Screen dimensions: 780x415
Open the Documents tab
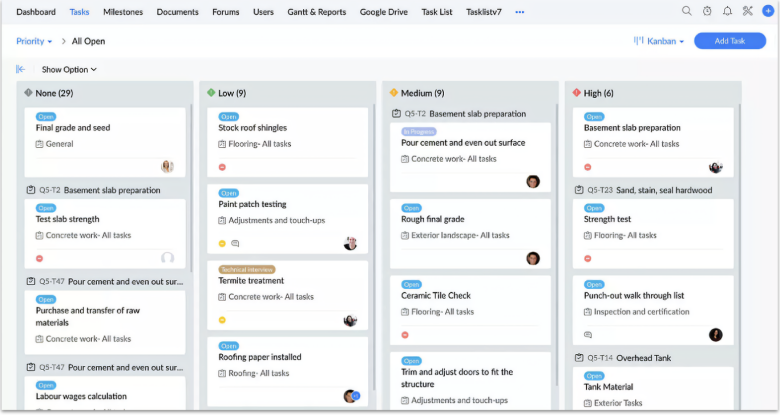178,12
